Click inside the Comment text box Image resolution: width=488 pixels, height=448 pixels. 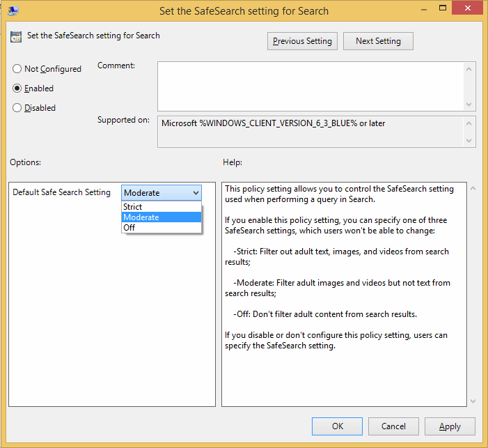coord(310,86)
